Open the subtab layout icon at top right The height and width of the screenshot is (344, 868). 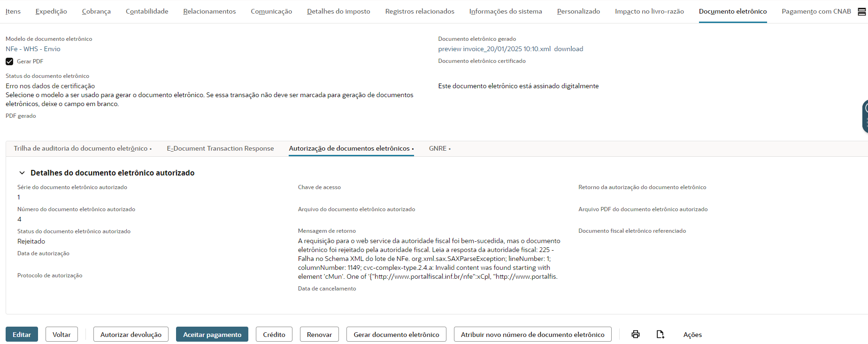tap(862, 12)
